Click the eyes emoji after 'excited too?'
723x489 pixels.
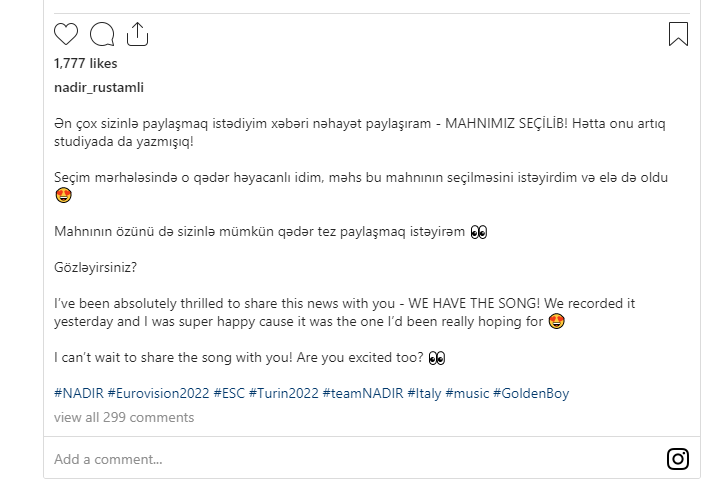pyautogui.click(x=436, y=358)
